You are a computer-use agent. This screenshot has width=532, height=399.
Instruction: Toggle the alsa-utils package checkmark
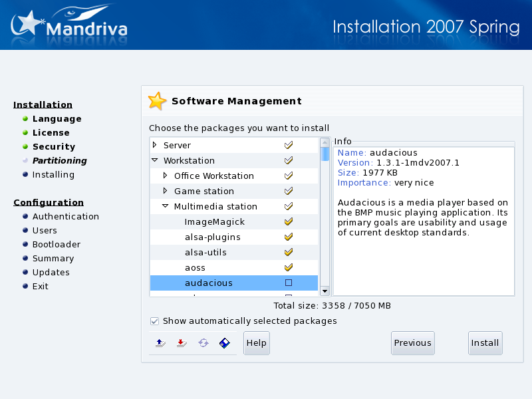(x=289, y=252)
